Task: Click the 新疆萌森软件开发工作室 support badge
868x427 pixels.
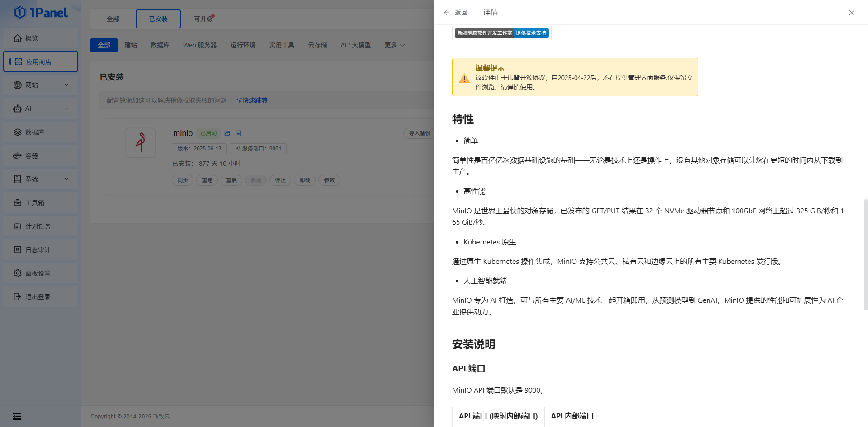Action: click(x=502, y=33)
